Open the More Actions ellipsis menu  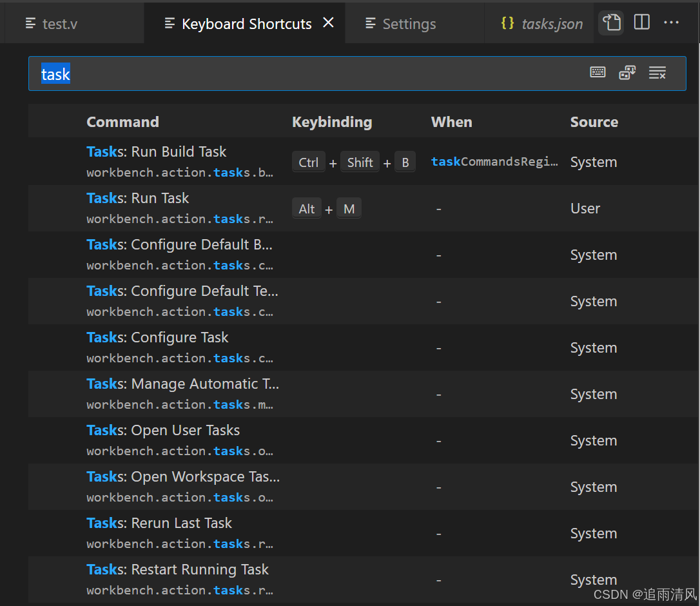(x=672, y=22)
